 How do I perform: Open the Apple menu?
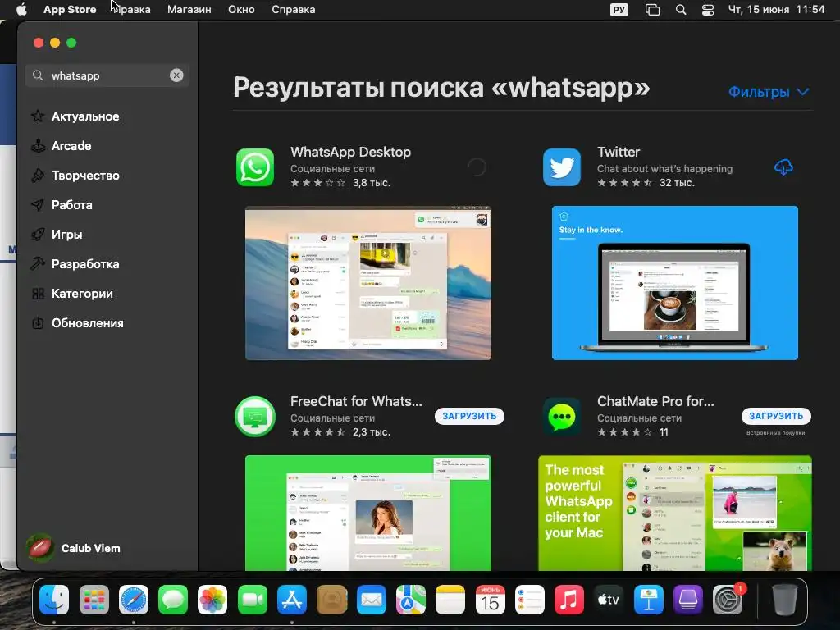[21, 10]
